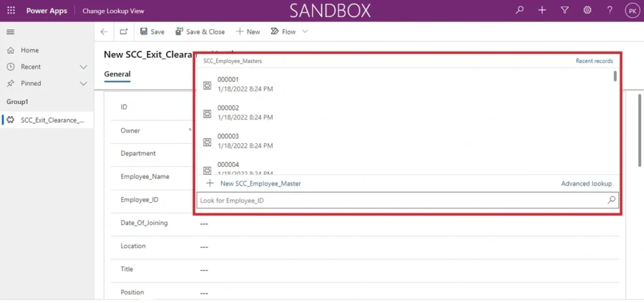Collapse the hamburger navigation menu
This screenshot has width=644, height=303.
(11, 32)
